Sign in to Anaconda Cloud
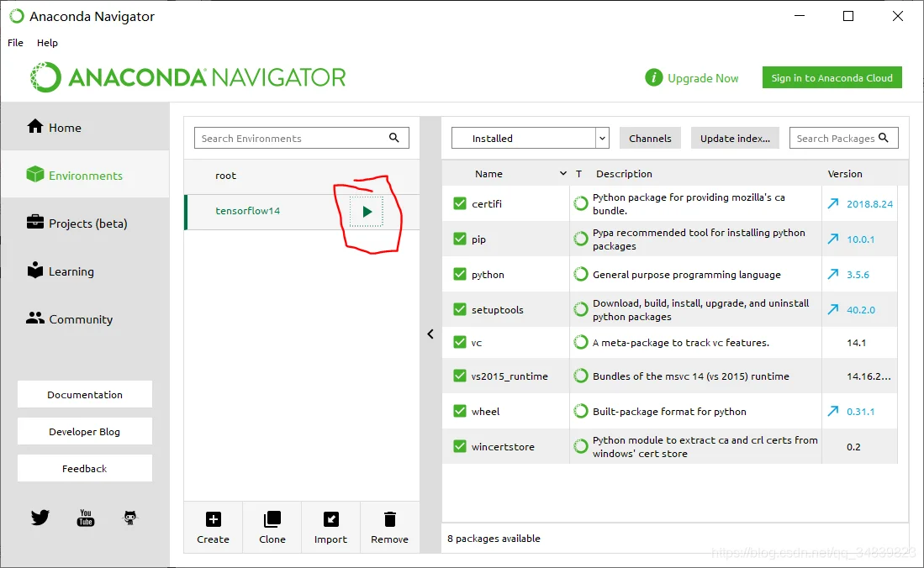The image size is (924, 568). click(x=832, y=78)
